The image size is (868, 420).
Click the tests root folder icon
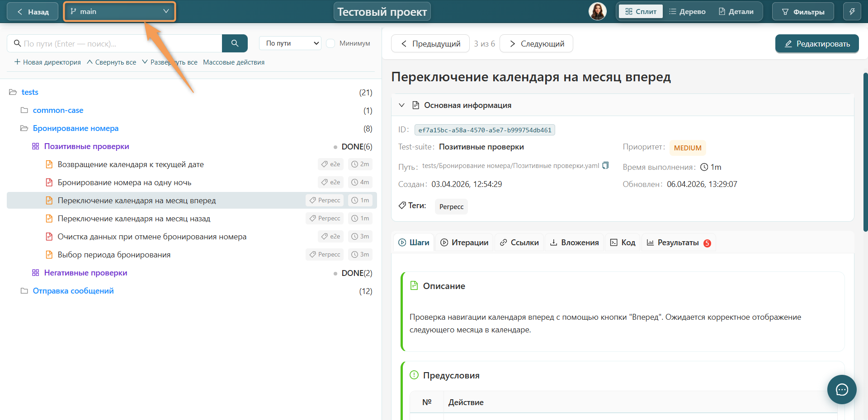click(x=13, y=92)
